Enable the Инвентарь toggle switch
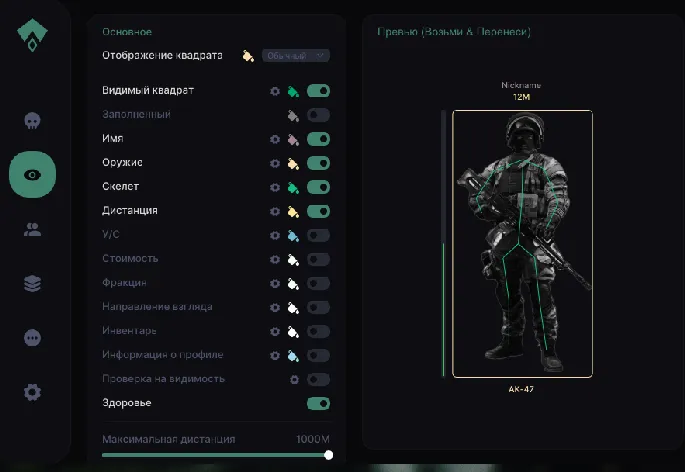The height and width of the screenshot is (472, 685). coord(318,331)
